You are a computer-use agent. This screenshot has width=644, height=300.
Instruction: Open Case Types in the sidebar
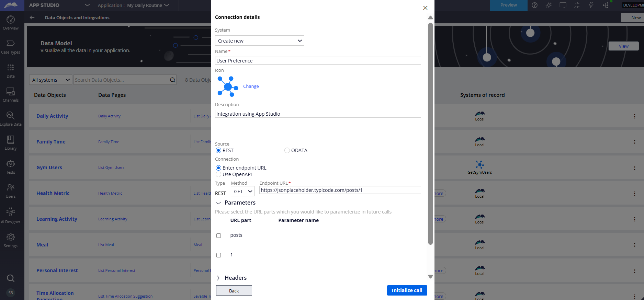[x=11, y=47]
